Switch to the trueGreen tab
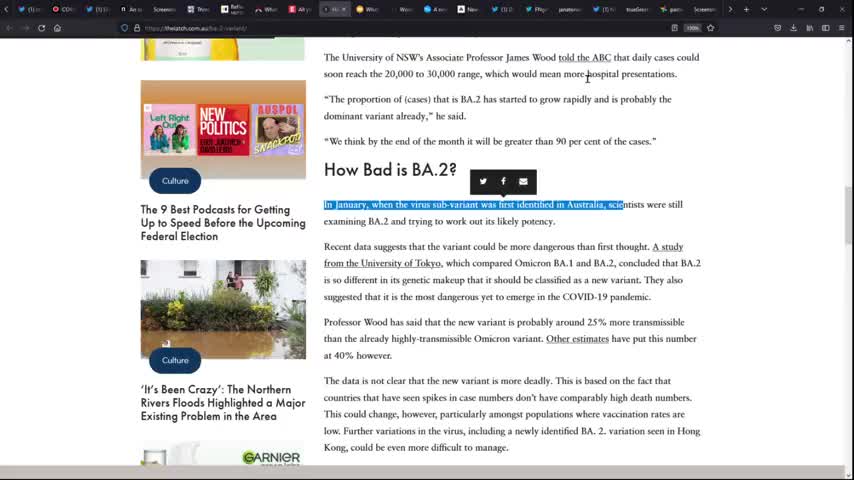The height and width of the screenshot is (480, 854). [x=637, y=9]
